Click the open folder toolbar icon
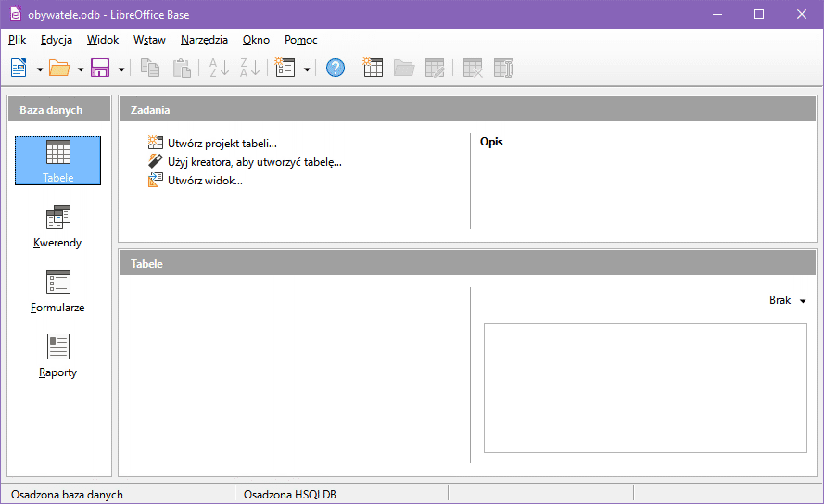Screen dimensions: 824x504 59,68
